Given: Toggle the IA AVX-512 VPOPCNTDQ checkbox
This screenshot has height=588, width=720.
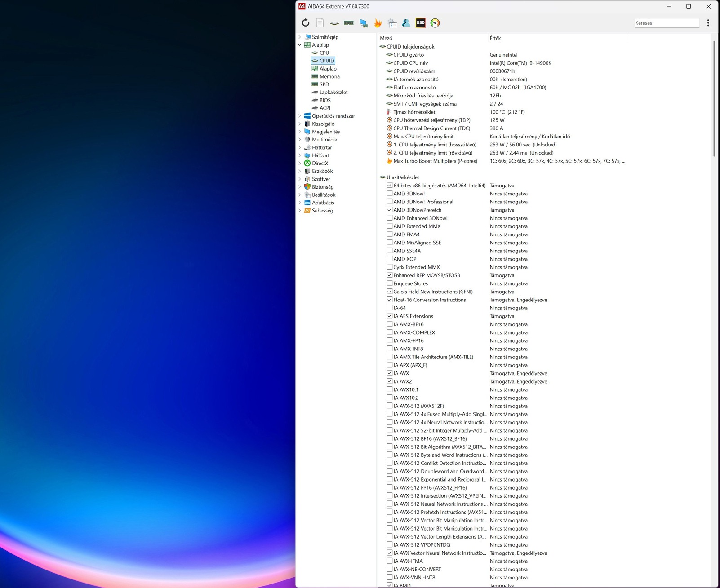Looking at the screenshot, I should click(x=390, y=545).
